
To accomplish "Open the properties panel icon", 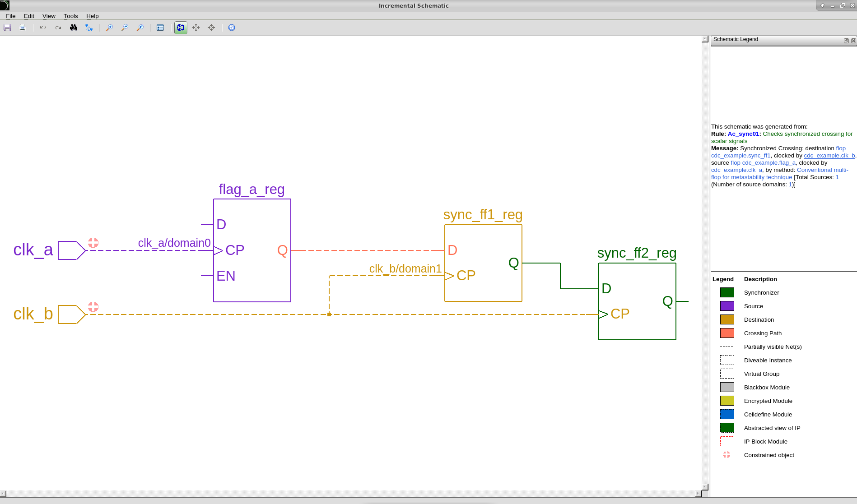I will [160, 28].
